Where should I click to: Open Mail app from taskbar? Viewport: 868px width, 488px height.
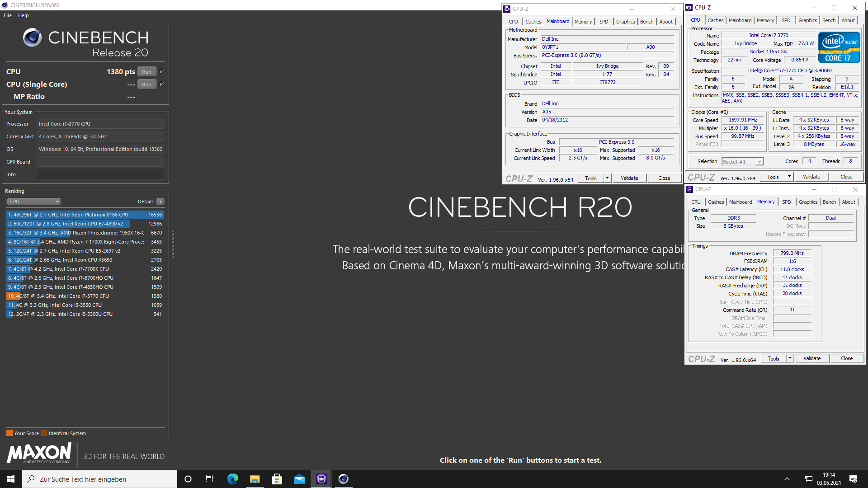299,479
